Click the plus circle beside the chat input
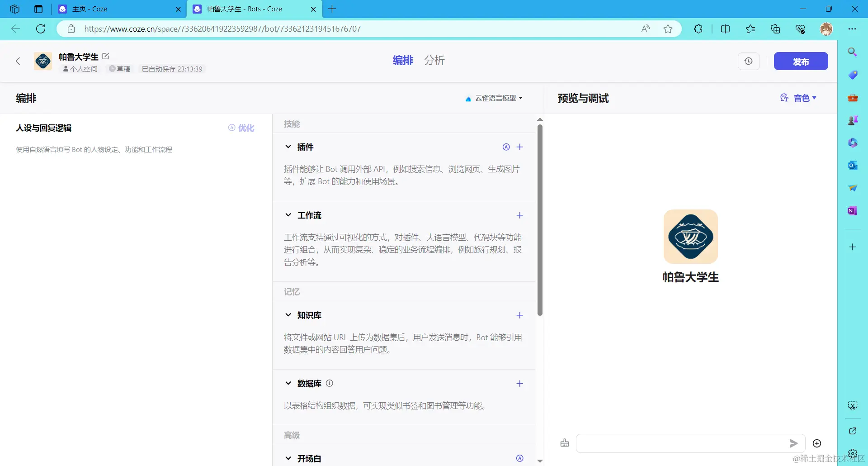The width and height of the screenshot is (868, 466). pos(816,443)
